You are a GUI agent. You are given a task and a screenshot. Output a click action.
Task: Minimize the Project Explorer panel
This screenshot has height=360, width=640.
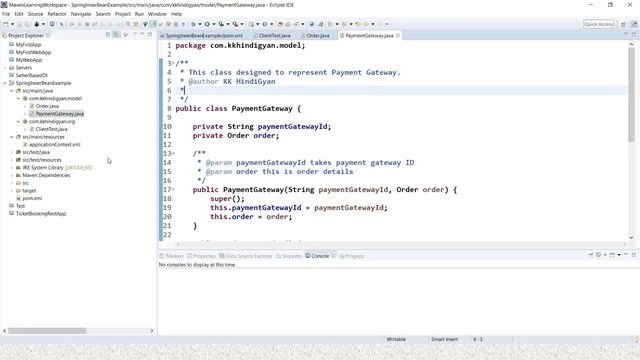pos(142,35)
